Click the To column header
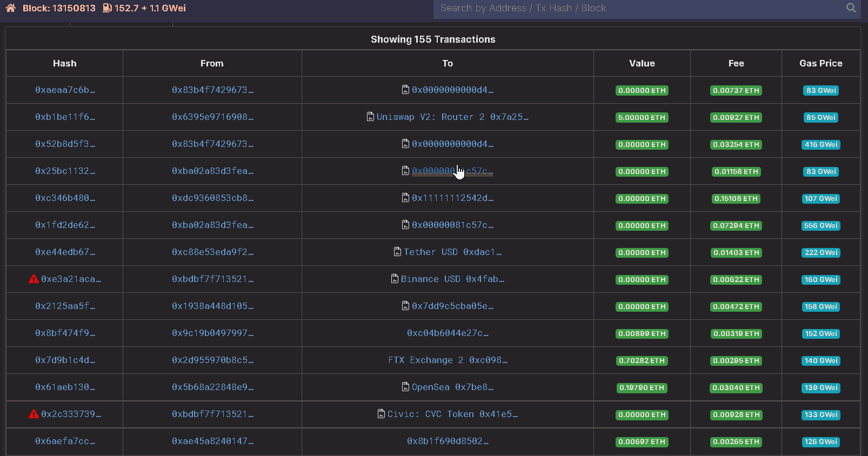The image size is (868, 456). (448, 63)
